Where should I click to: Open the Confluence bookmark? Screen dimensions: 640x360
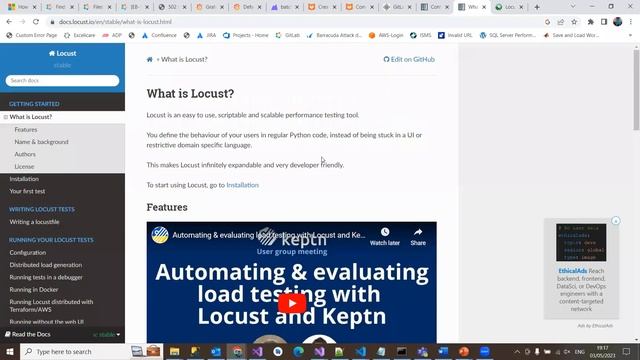point(159,36)
